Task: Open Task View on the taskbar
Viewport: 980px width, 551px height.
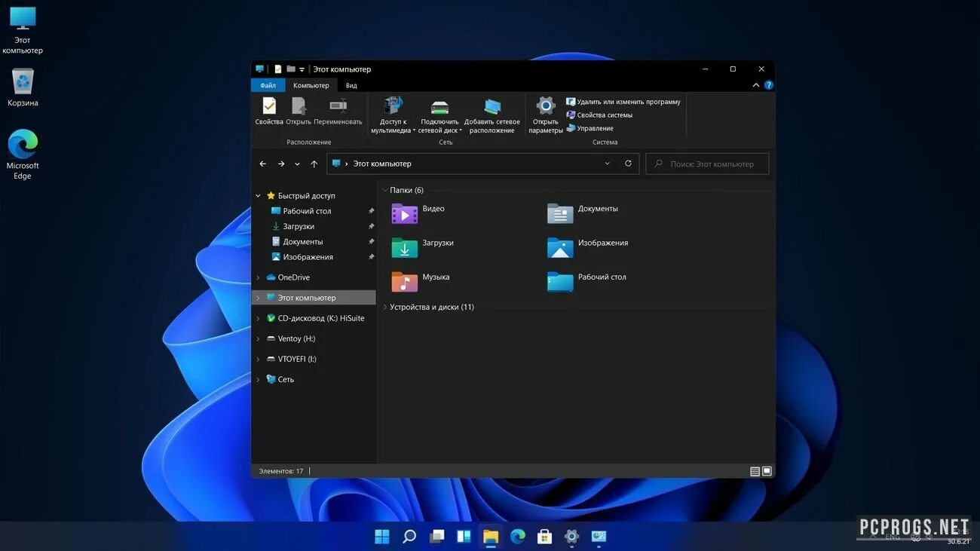Action: tap(436, 537)
